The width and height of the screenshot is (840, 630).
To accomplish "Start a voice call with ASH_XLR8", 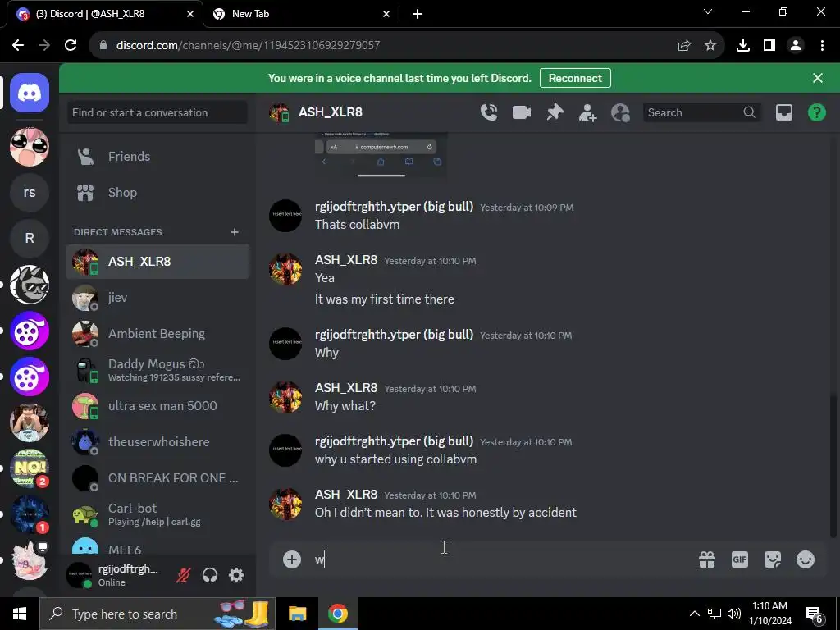I will pyautogui.click(x=489, y=112).
